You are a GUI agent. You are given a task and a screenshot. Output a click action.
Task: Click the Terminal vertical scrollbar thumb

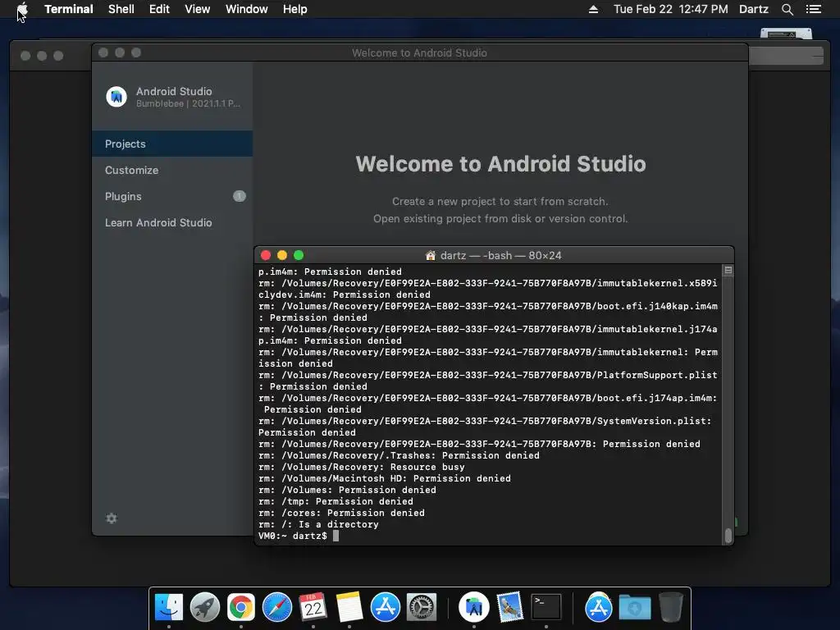click(x=728, y=536)
